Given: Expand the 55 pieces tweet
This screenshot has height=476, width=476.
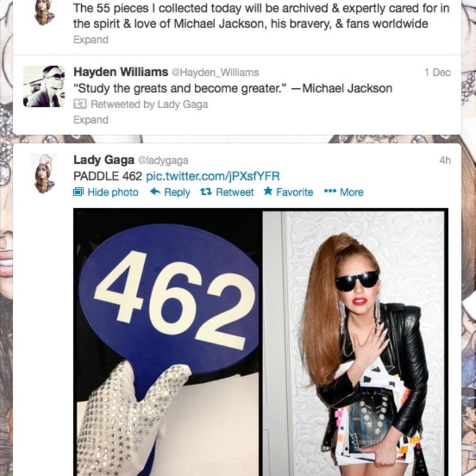Looking at the screenshot, I should coord(91,40).
